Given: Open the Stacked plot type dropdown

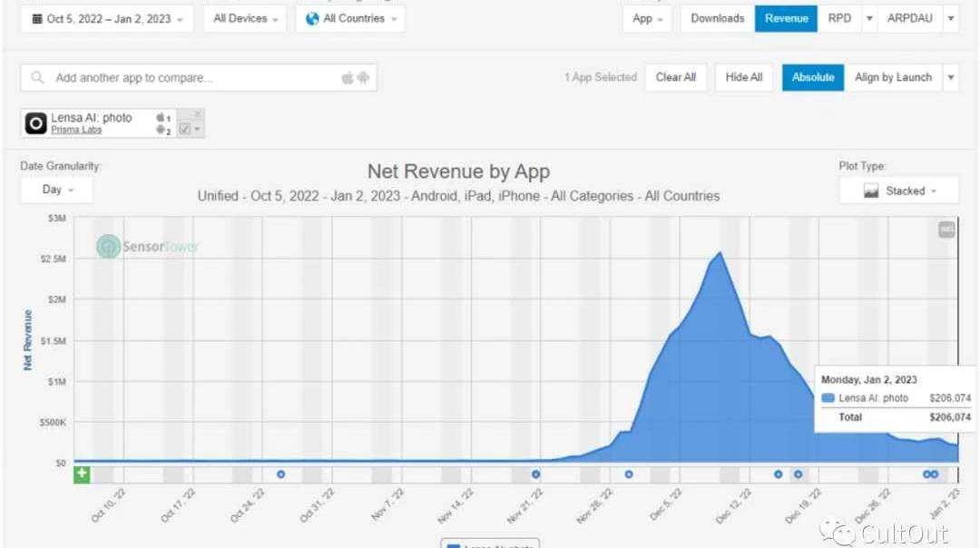Looking at the screenshot, I should pos(898,191).
